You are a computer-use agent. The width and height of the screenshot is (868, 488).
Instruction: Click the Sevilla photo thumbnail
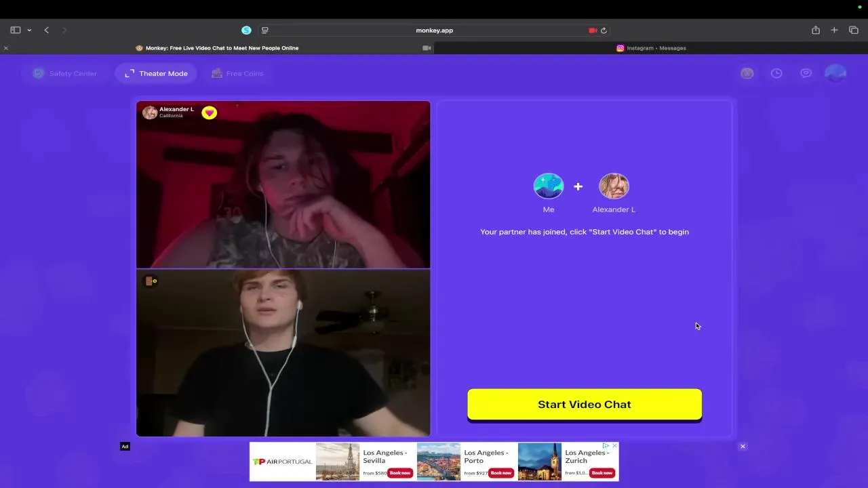[x=338, y=462]
